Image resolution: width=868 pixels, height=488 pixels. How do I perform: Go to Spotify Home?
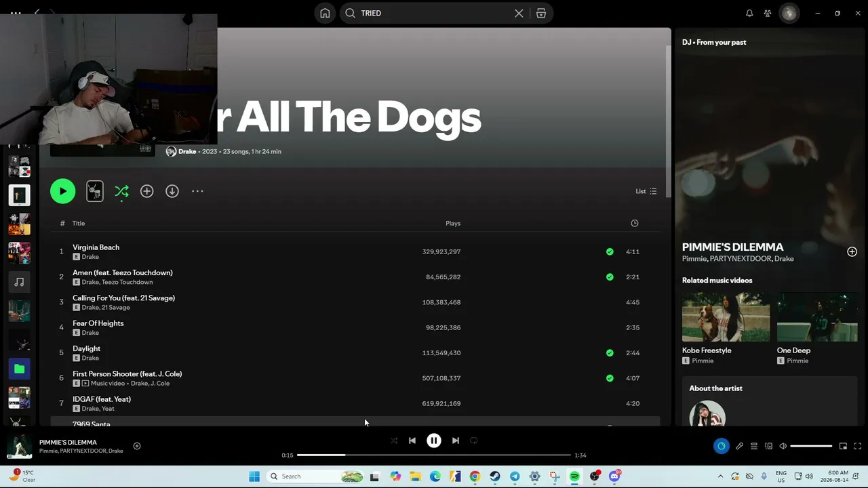(325, 13)
